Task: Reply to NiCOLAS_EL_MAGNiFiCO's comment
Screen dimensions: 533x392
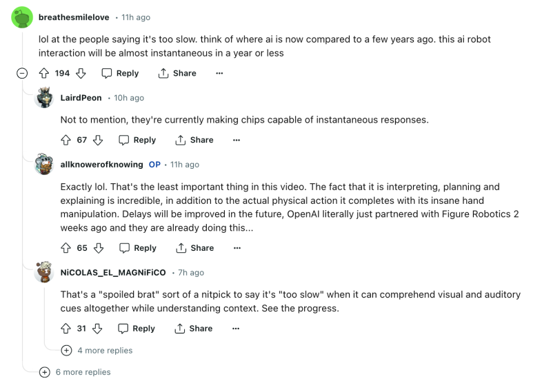Action: 136,329
